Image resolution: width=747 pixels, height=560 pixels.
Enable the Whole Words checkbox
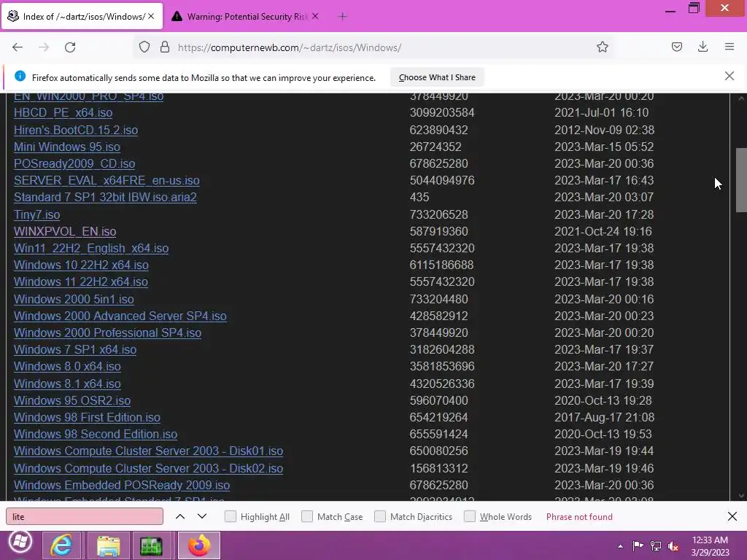(469, 516)
